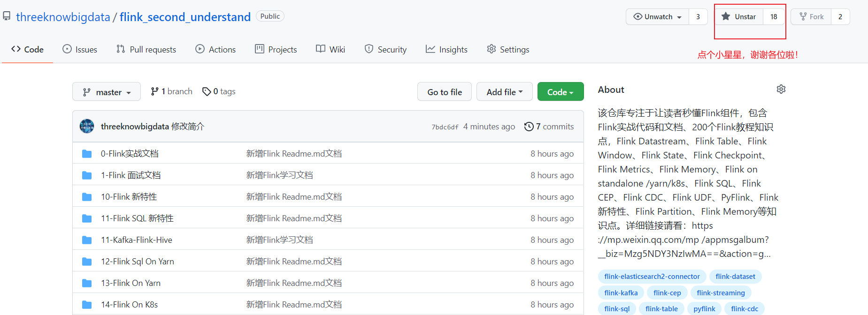Click folder icon of 0-Flink实战文档
This screenshot has width=868, height=315.
coord(87,154)
